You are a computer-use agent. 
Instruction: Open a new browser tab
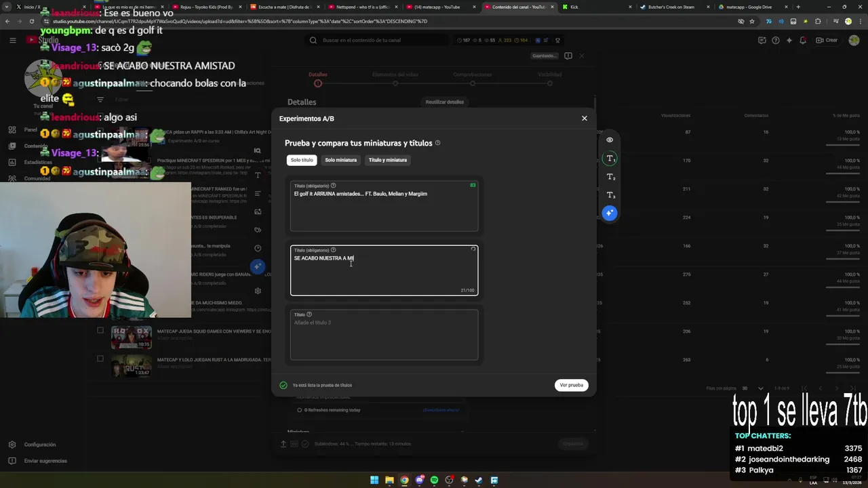[x=798, y=7]
